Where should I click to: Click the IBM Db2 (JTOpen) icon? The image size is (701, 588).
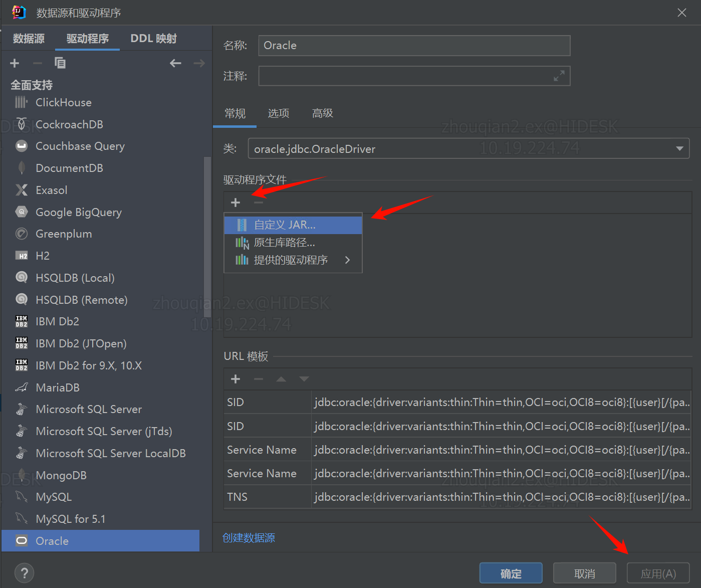click(21, 343)
